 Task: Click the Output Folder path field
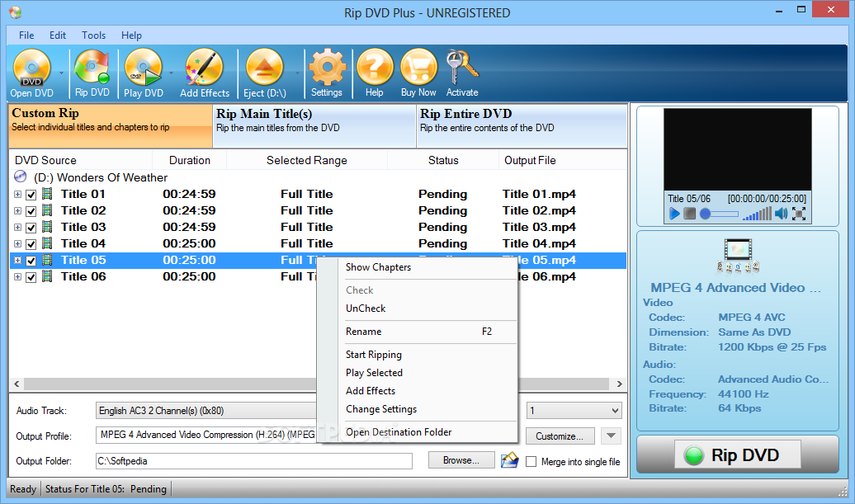pyautogui.click(x=253, y=461)
